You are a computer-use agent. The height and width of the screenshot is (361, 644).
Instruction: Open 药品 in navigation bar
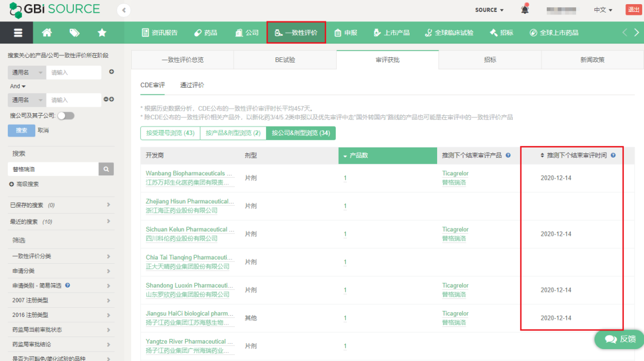pos(206,33)
